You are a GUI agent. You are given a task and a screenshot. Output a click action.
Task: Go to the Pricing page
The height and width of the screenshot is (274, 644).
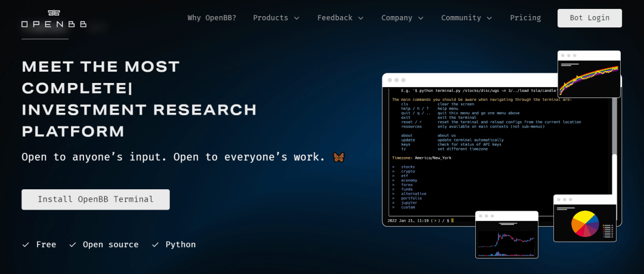[x=525, y=18]
